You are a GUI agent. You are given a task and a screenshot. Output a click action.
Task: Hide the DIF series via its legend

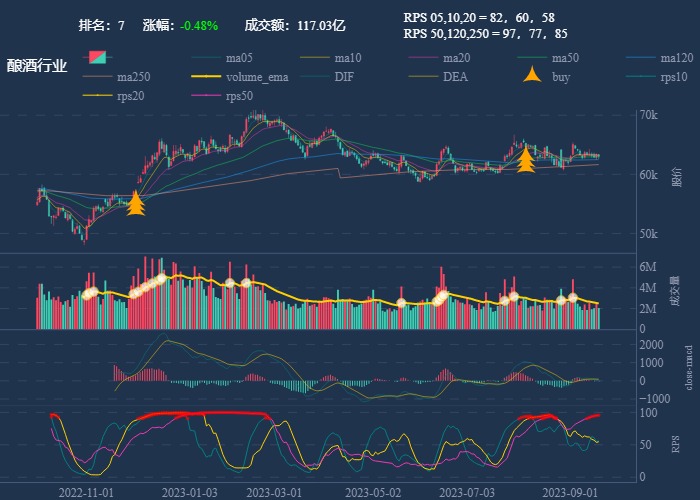(x=343, y=77)
